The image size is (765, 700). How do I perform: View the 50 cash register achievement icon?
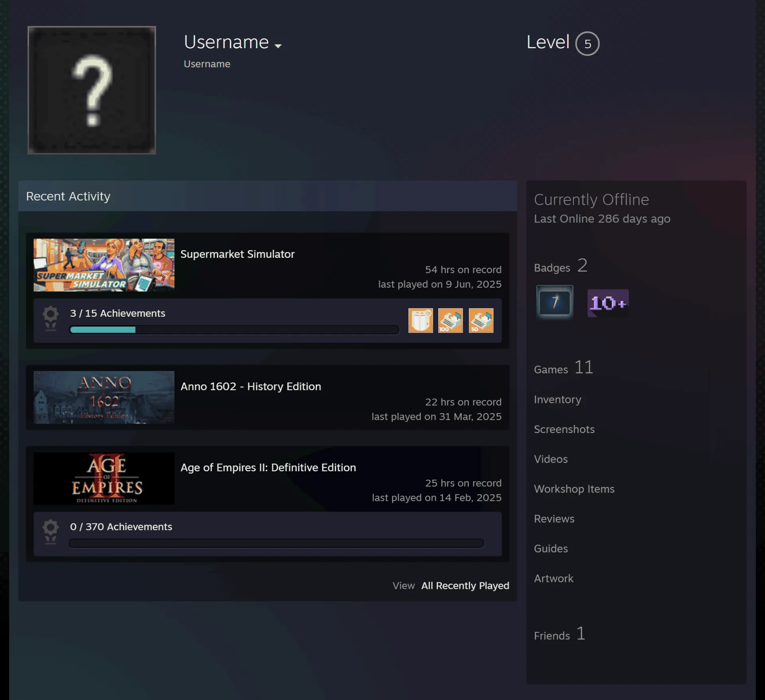point(481,320)
